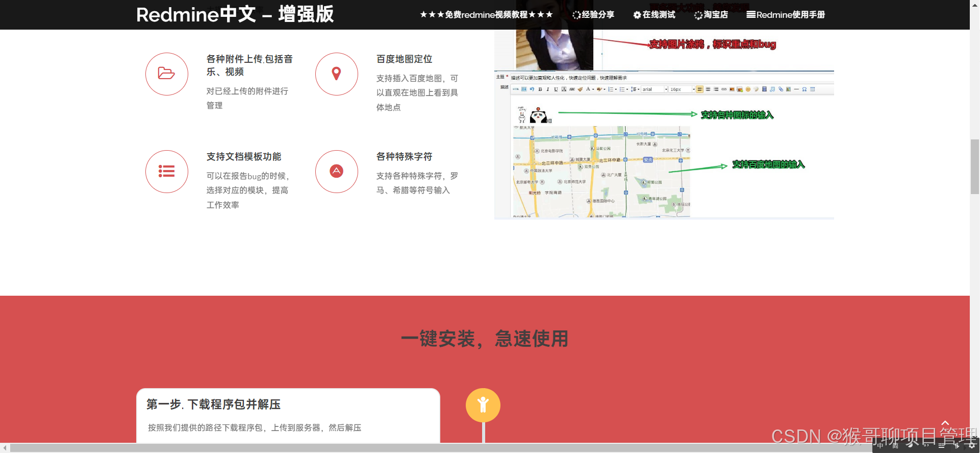The width and height of the screenshot is (980, 453).
Task: Open the 淘宝店 navigation item
Action: pos(711,15)
